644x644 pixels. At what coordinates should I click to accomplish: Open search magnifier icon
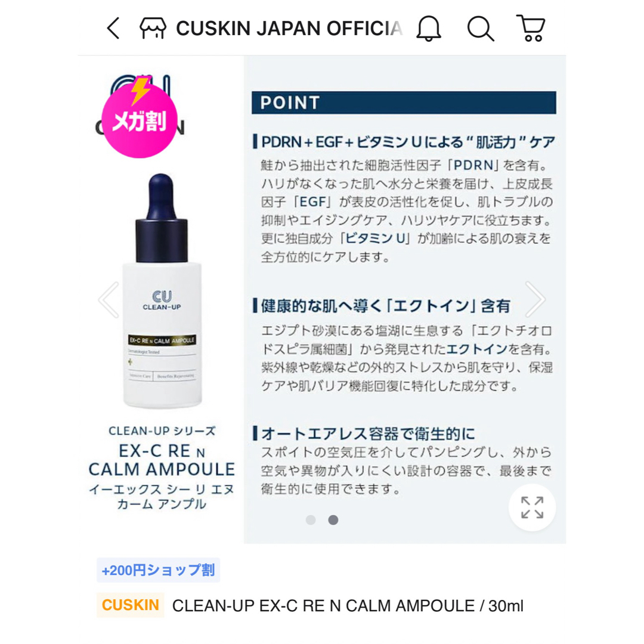(x=480, y=29)
